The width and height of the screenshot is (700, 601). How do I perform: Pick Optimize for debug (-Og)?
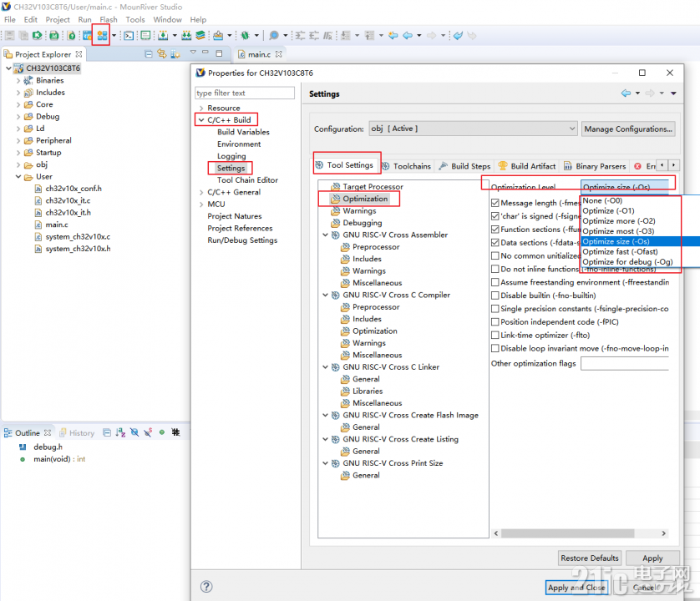(627, 262)
